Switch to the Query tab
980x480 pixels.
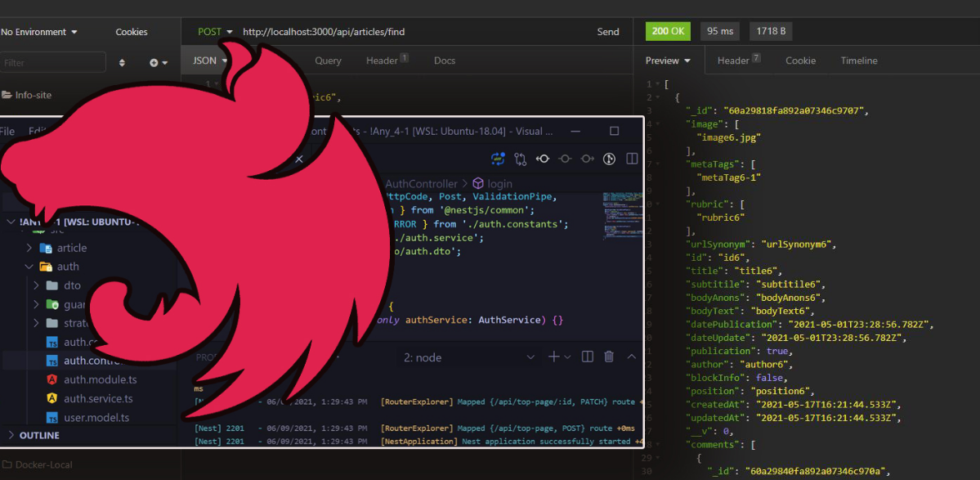tap(328, 61)
